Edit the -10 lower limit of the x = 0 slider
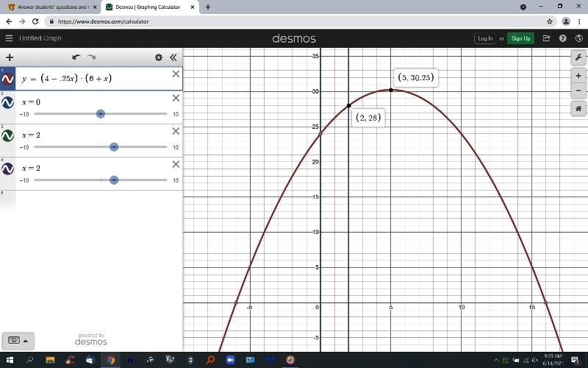This screenshot has height=368, width=588. click(x=24, y=114)
